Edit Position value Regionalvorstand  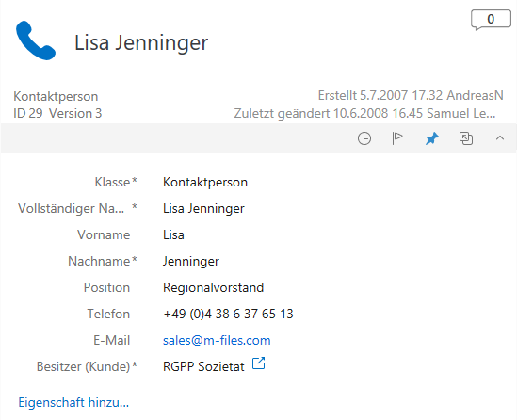pyautogui.click(x=214, y=287)
